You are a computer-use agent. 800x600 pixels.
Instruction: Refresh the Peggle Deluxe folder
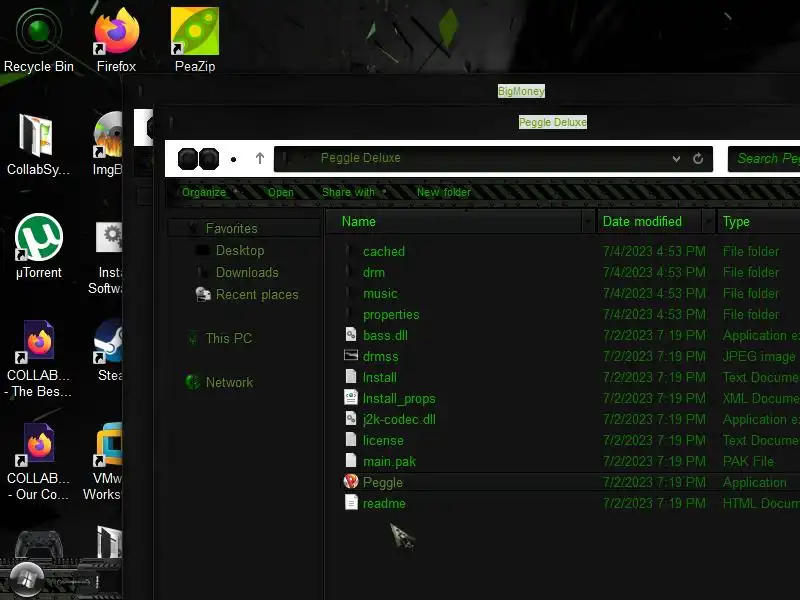[698, 159]
